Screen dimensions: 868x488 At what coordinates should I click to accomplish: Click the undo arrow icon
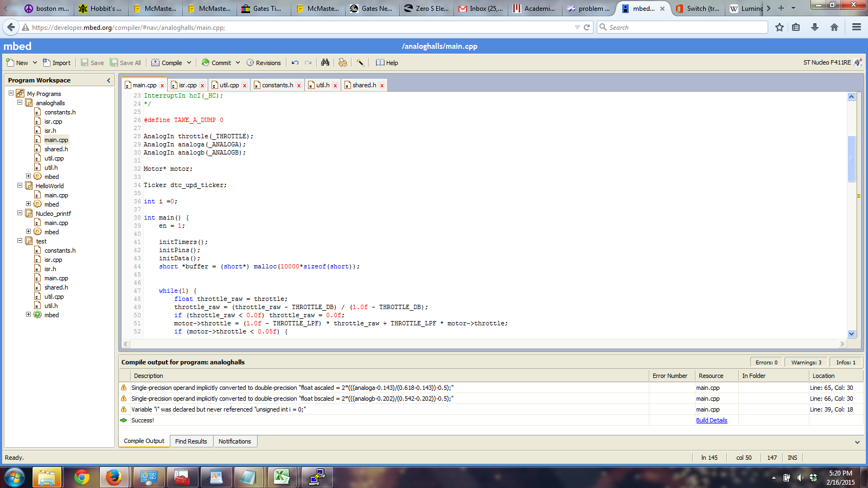coord(295,63)
